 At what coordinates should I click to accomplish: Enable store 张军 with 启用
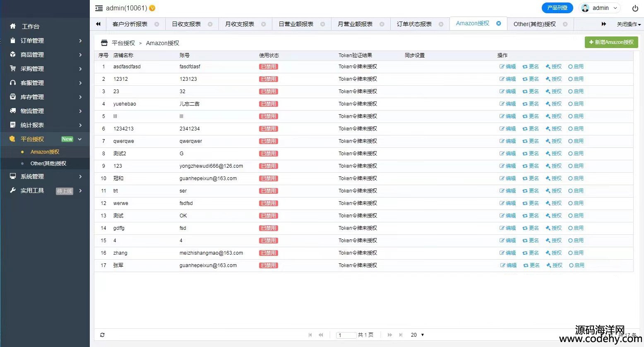coord(577,265)
